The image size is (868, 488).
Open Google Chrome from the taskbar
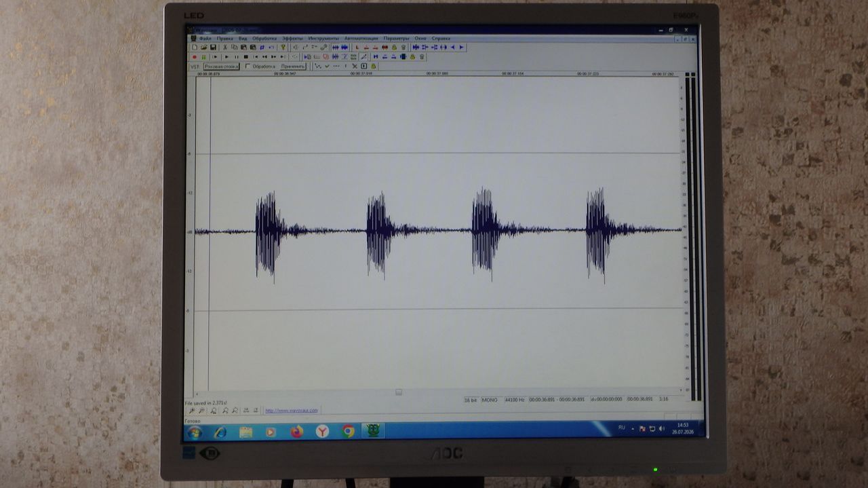(348, 432)
